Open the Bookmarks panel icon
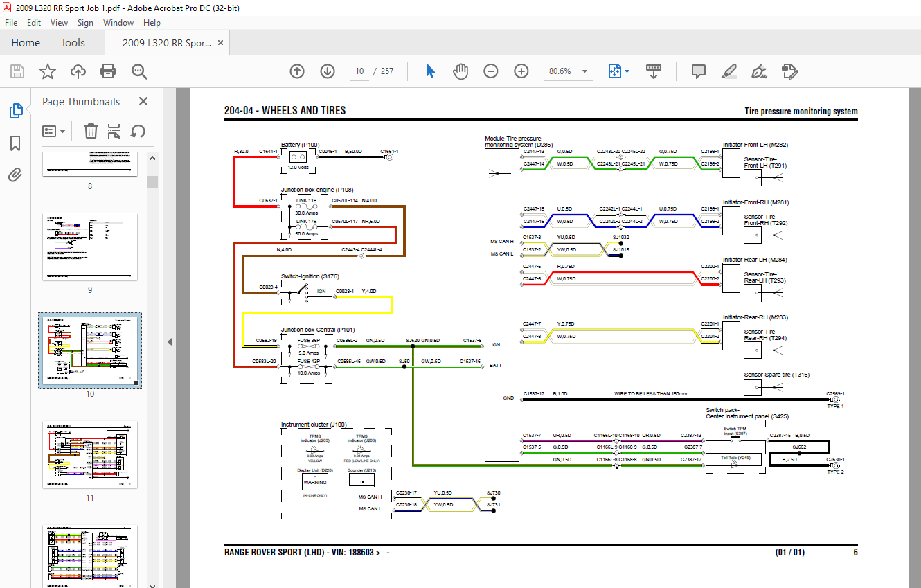The width and height of the screenshot is (921, 588). pos(15,143)
